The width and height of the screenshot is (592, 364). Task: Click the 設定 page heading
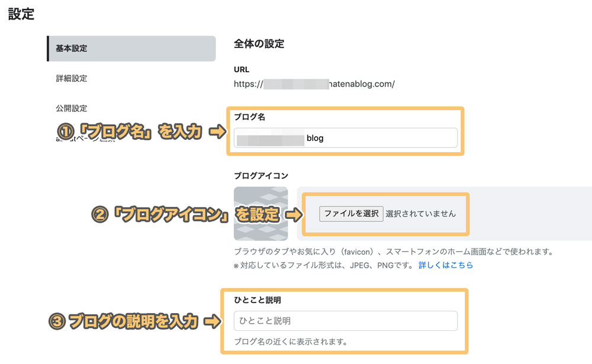(x=21, y=14)
